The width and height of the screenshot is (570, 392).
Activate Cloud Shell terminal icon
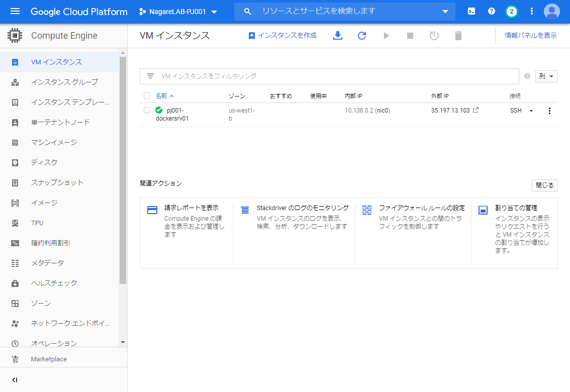click(x=471, y=11)
